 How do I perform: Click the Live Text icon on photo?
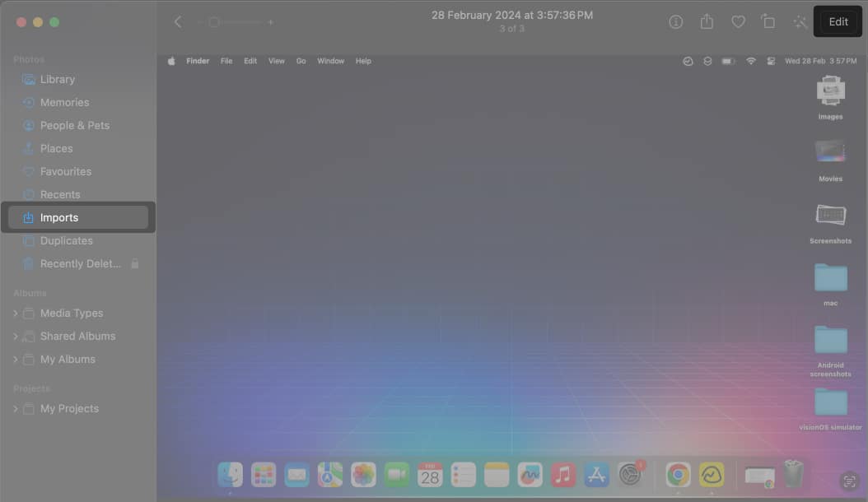(849, 481)
